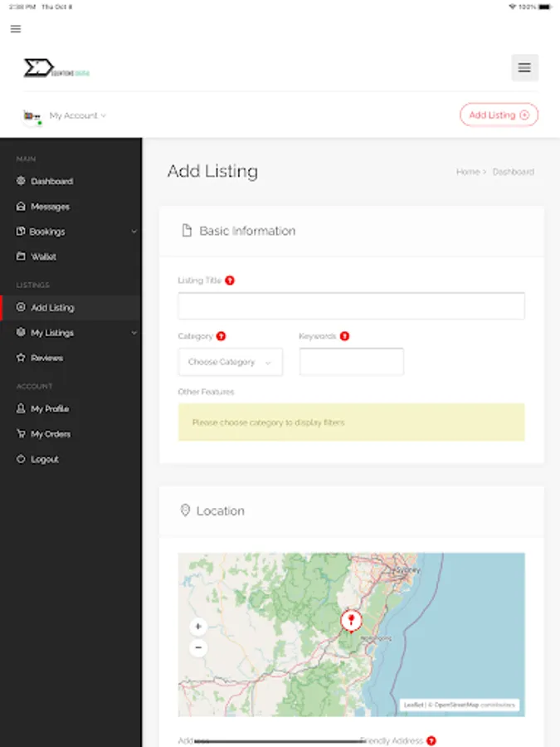
Task: Click the My Listings layers icon
Action: point(21,332)
